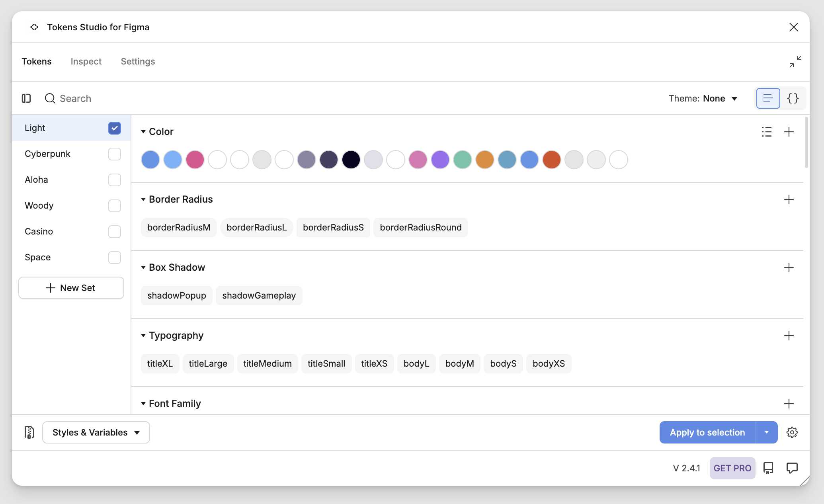The image size is (824, 504).
Task: Enable the Space token set checkbox
Action: (x=115, y=258)
